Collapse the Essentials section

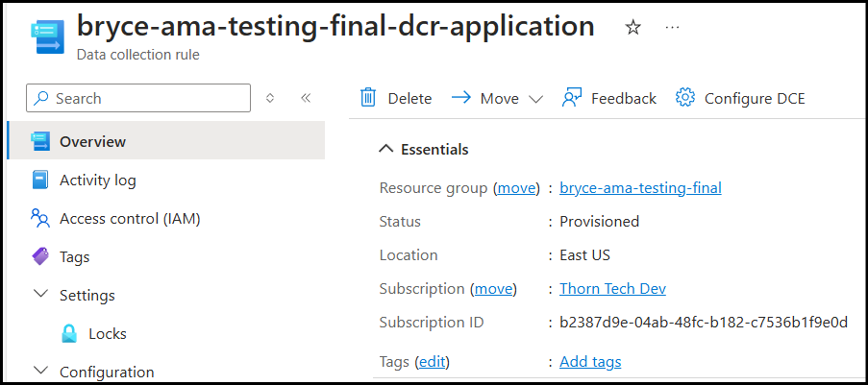(386, 149)
